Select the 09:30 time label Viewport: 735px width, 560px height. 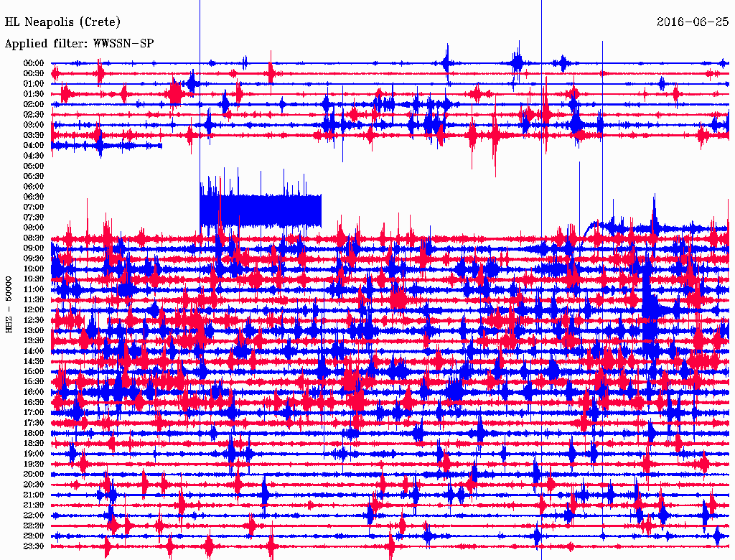coord(34,258)
